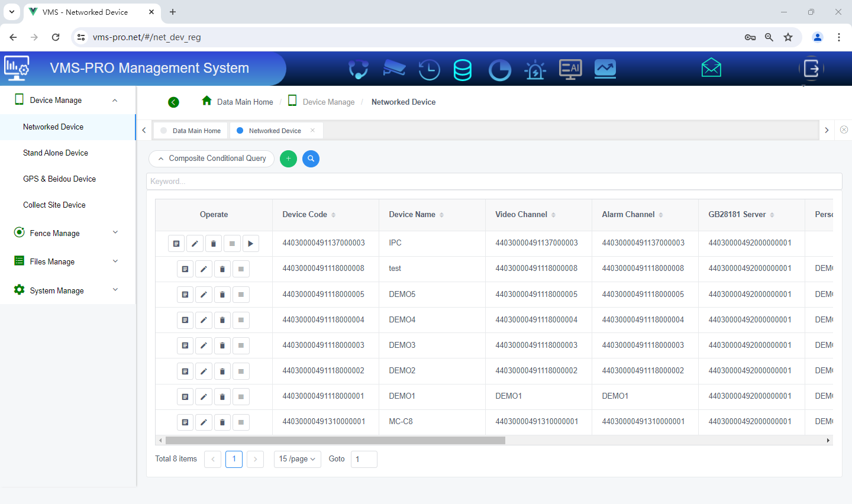Select Stand Alone Device in the sidebar
Screen dimensions: 852x504
(x=55, y=153)
